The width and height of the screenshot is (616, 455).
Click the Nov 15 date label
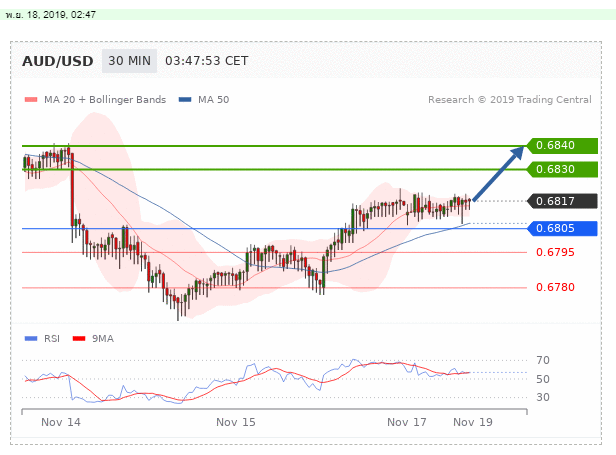pyautogui.click(x=236, y=422)
